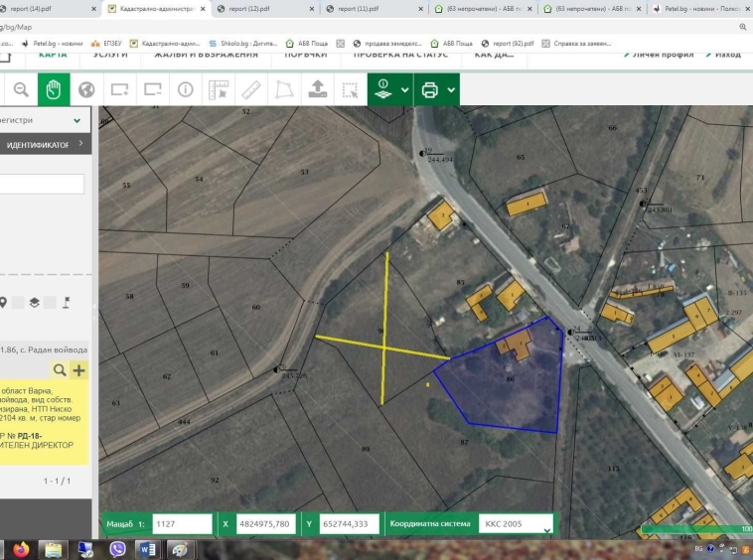Click the Личен профил link
The image size is (753, 560).
pos(661,54)
